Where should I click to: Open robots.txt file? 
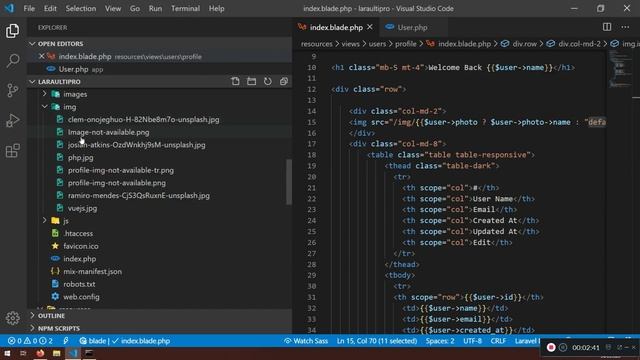click(x=79, y=284)
